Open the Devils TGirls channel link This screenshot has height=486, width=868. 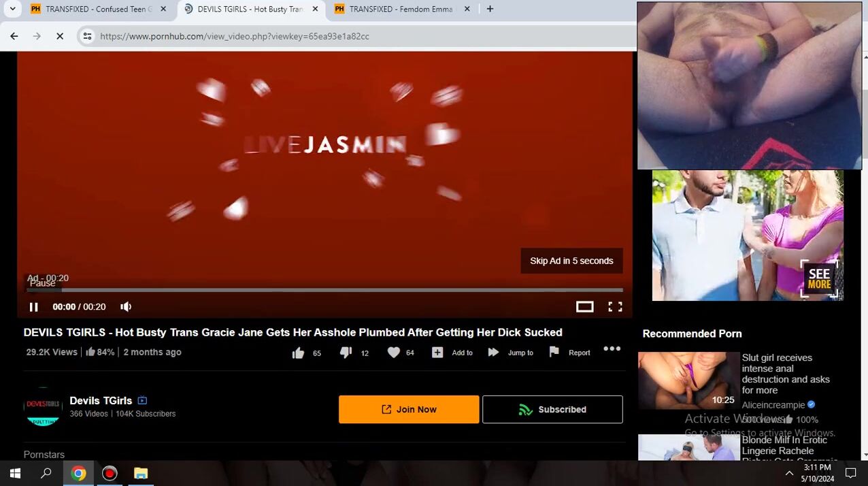(x=101, y=401)
